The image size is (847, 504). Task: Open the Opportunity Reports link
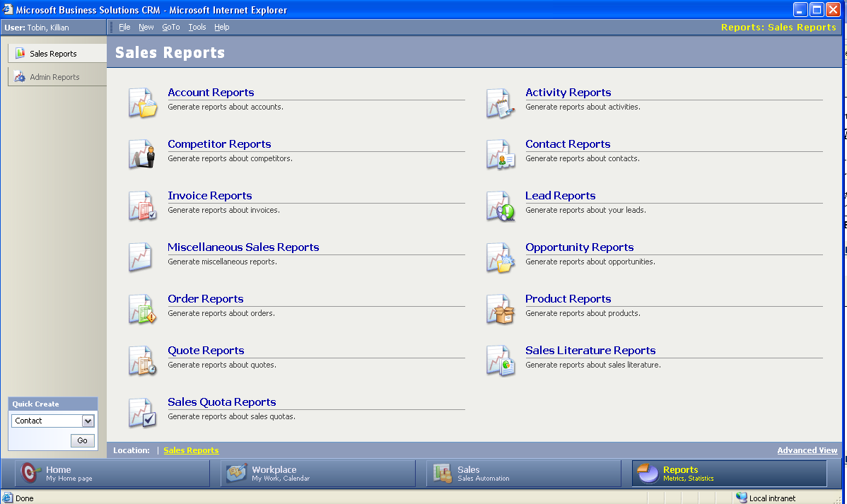pos(580,247)
